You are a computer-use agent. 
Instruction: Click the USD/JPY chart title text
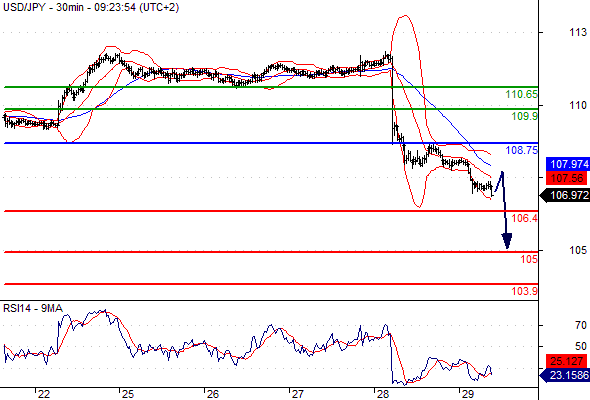pyautogui.click(x=91, y=7)
